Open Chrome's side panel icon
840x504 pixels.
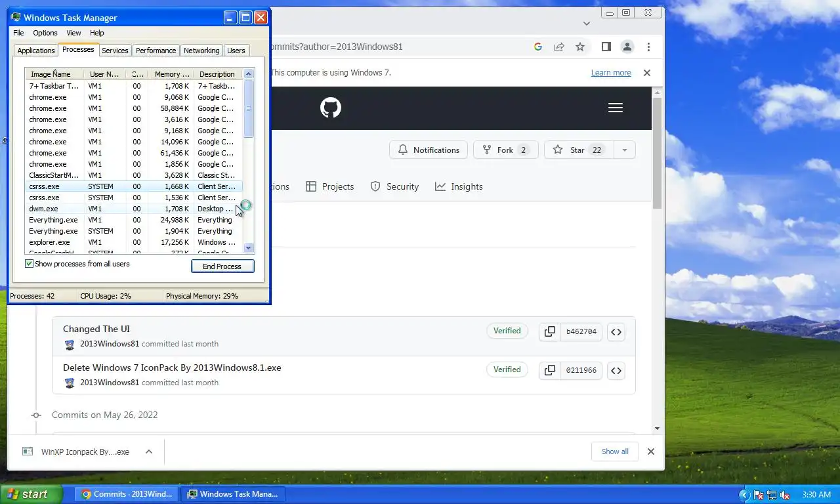point(606,47)
